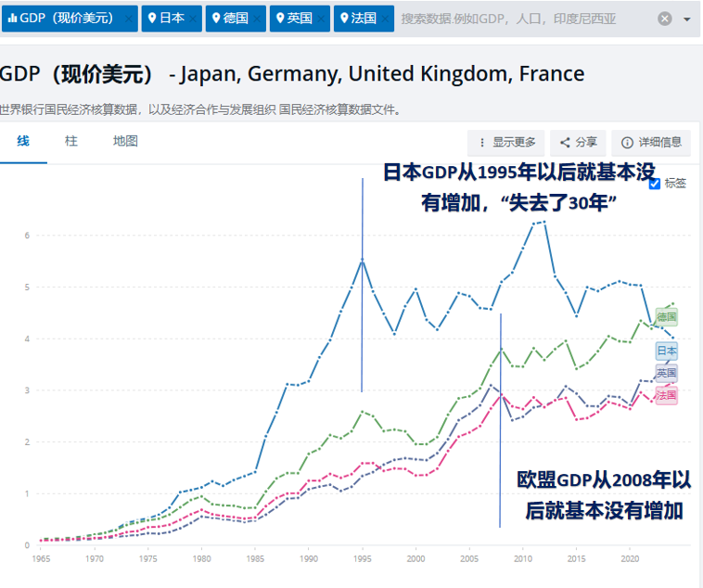The image size is (703, 588).
Task: Remove the GDP（现价美元）indicator chip via X
Action: (129, 19)
